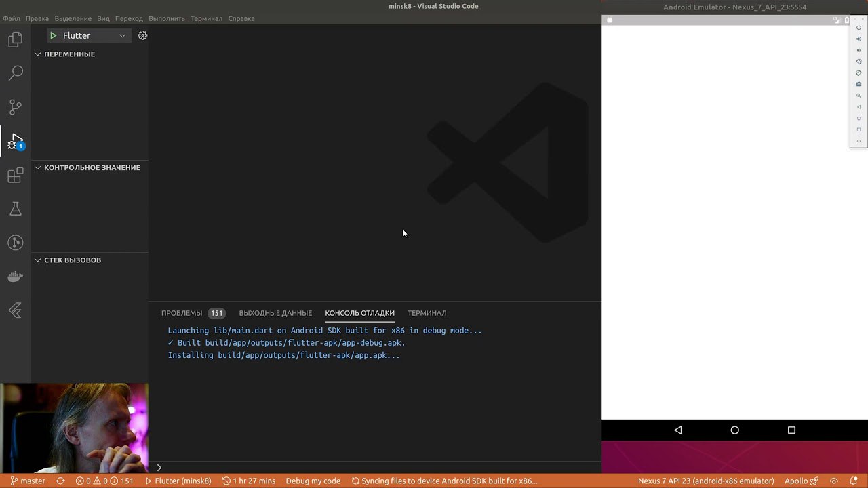Open launch.json with the gear icon

142,35
